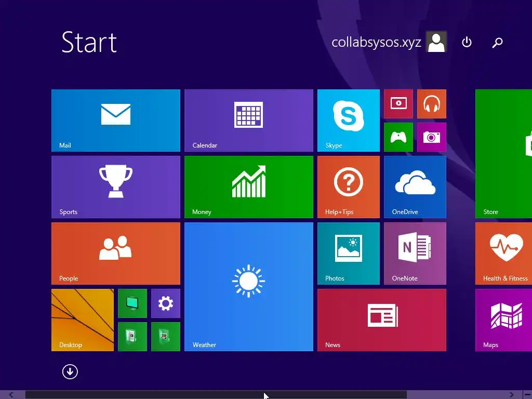Open the Money chart tile
The width and height of the screenshot is (532, 399).
(x=249, y=187)
